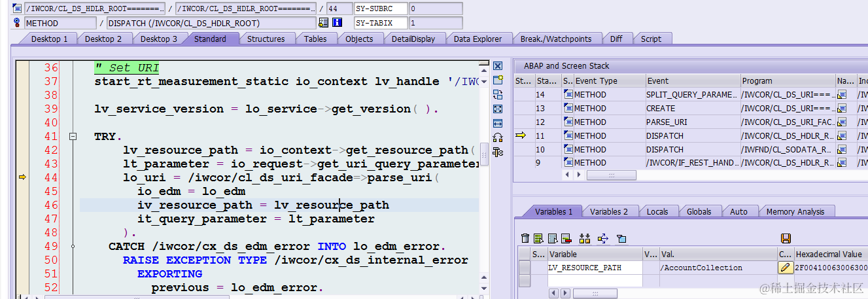The image size is (868, 299).
Task: Click the gray list icon in variables toolbar
Action: [x=552, y=238]
